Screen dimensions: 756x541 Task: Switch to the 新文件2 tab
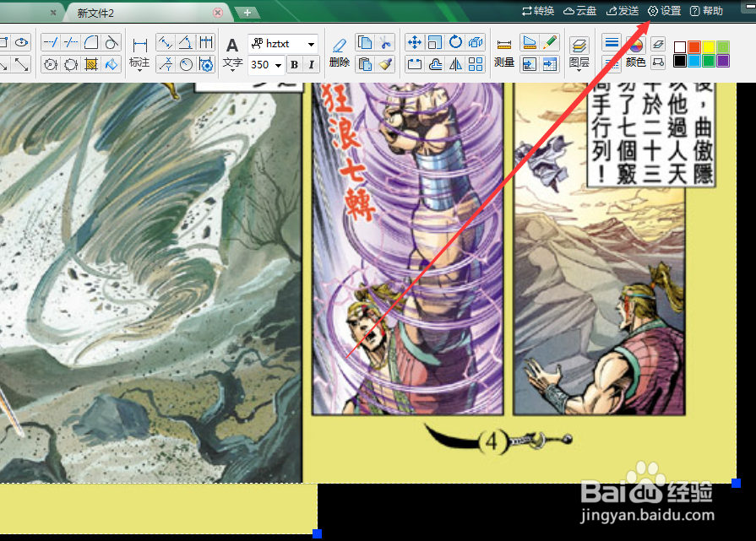95,13
